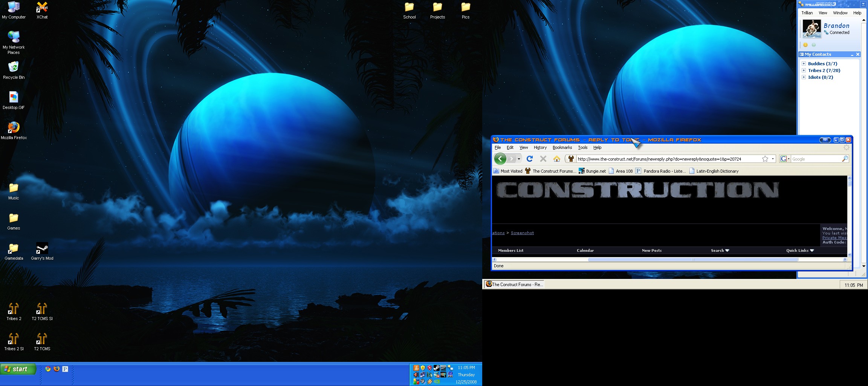Open the forum New Posts link
The height and width of the screenshot is (386, 868).
point(652,250)
